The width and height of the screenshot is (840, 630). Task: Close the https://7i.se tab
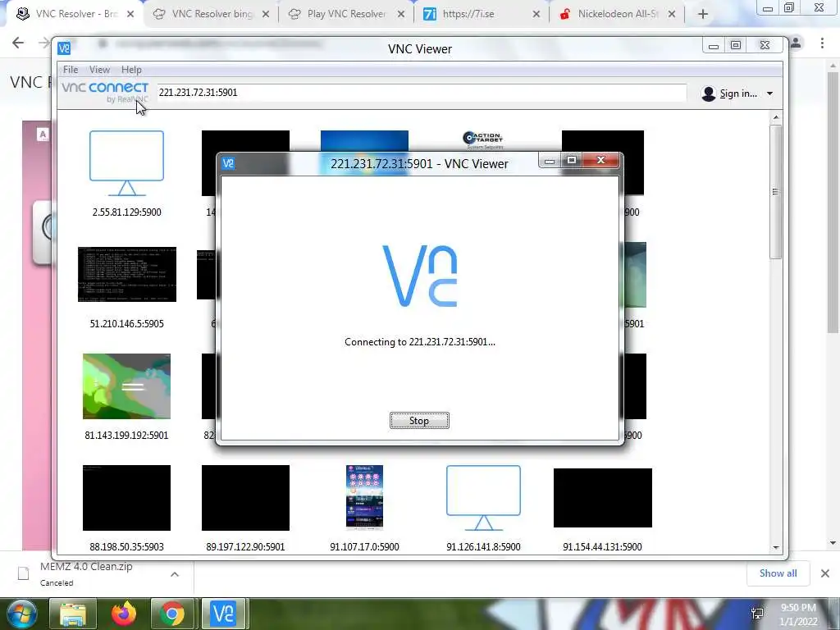click(536, 15)
